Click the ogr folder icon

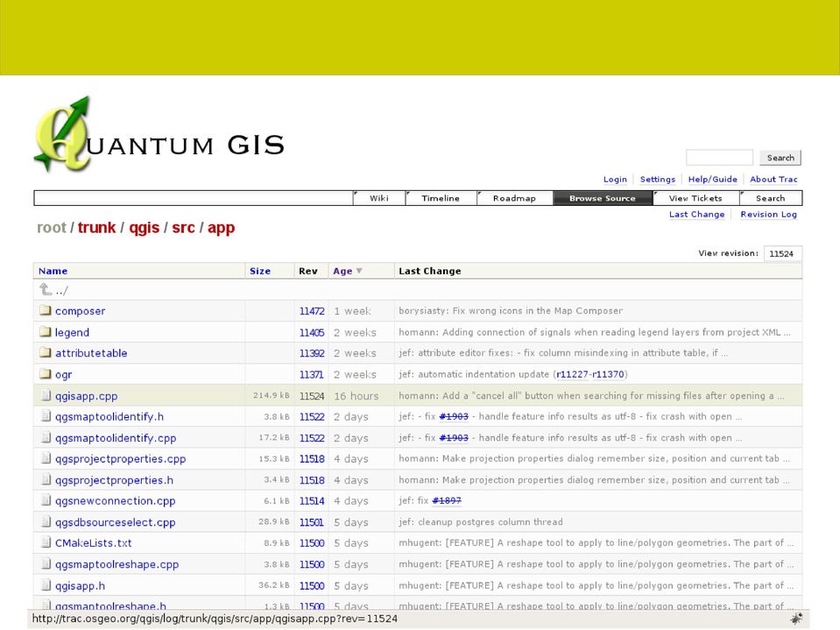tap(46, 374)
